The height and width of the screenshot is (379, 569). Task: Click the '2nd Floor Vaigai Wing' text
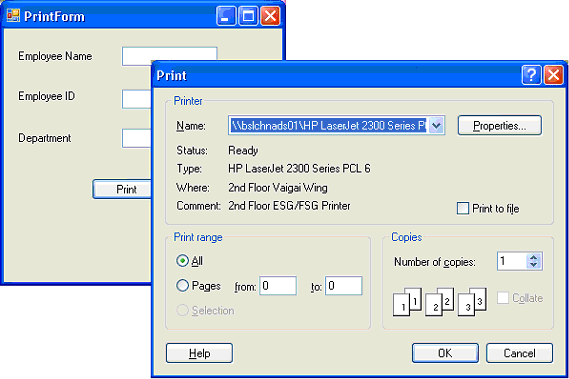click(x=278, y=188)
